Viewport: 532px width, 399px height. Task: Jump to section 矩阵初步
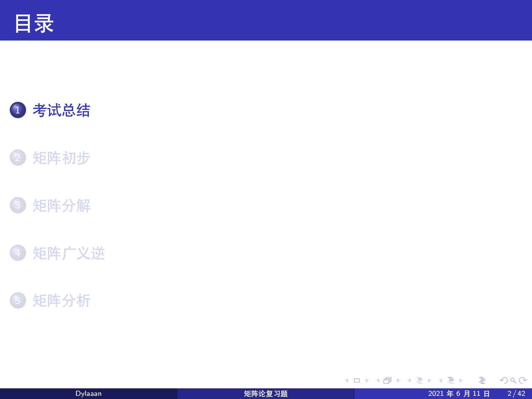click(61, 158)
